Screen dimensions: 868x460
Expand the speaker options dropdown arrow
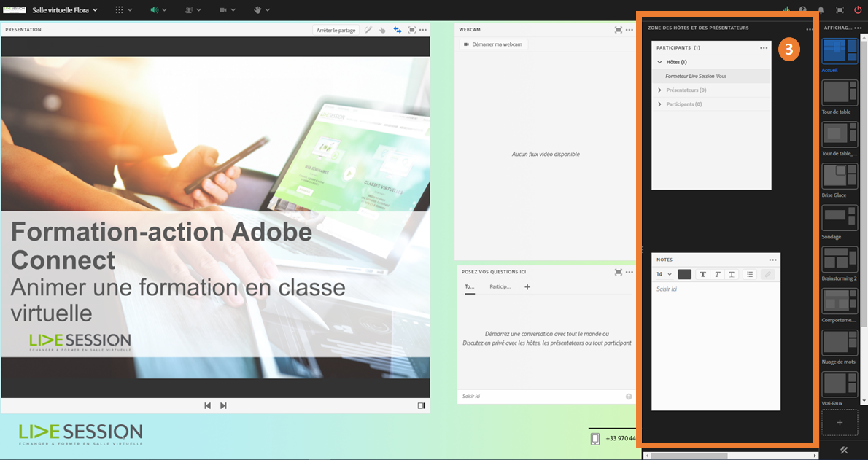click(164, 10)
